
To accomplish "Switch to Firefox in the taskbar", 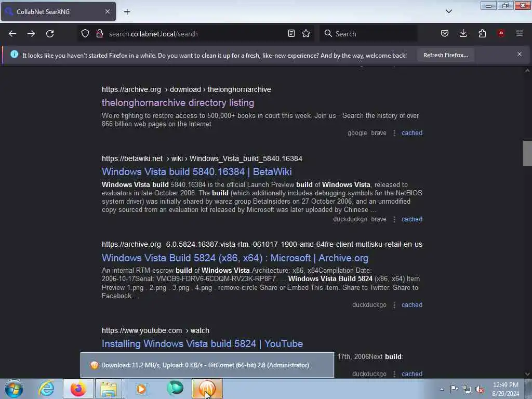I will point(78,389).
